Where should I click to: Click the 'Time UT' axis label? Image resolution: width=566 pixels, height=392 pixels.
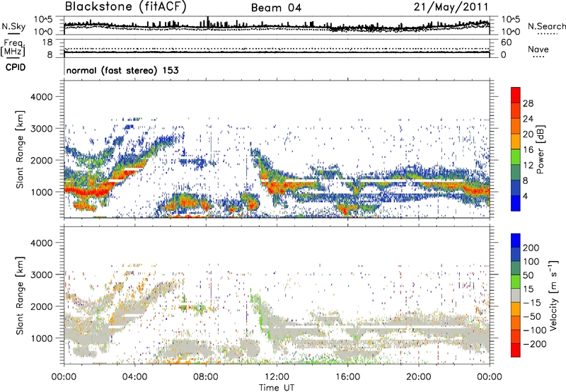click(x=277, y=388)
